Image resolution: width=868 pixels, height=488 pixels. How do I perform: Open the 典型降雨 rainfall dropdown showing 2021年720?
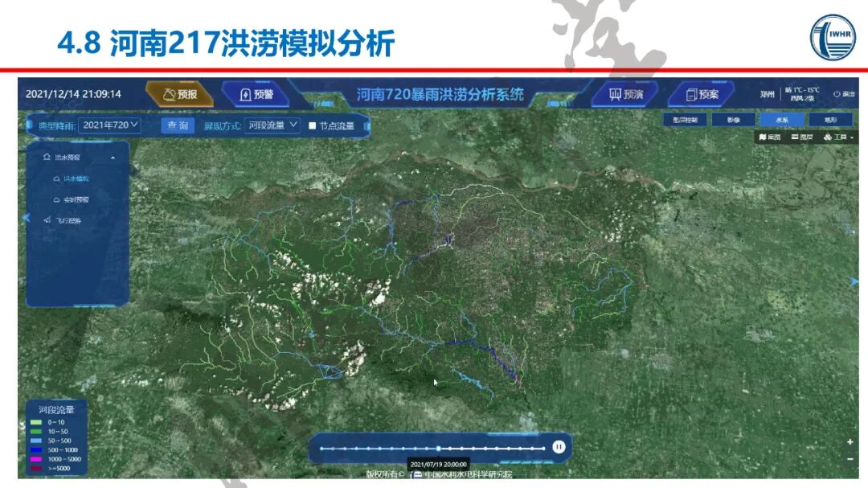(x=109, y=125)
